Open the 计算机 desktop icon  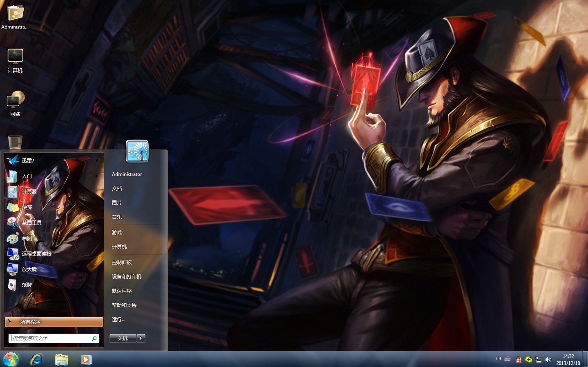pos(15,60)
